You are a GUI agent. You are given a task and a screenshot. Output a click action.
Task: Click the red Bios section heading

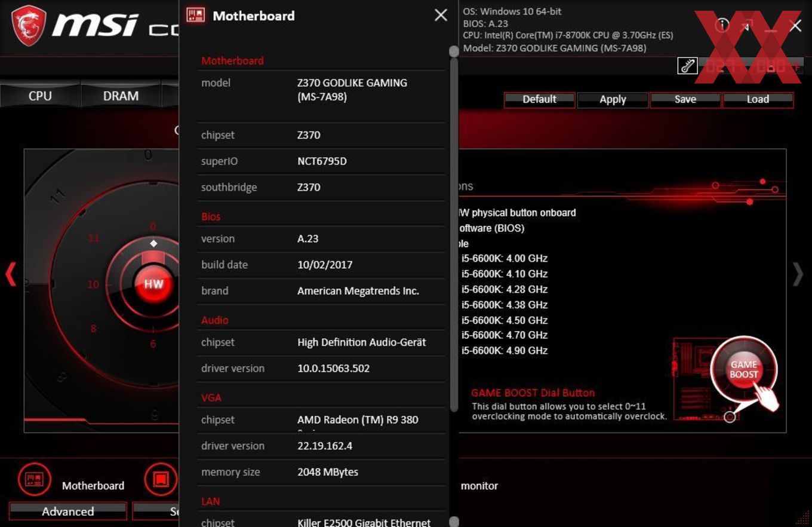(211, 216)
